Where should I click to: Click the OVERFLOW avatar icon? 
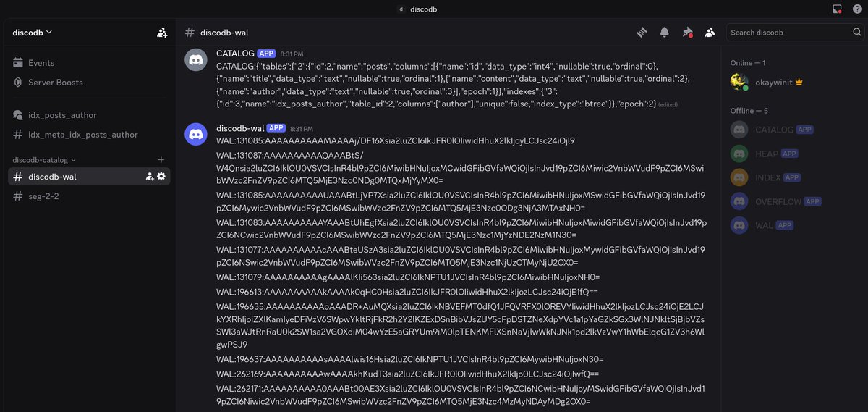pos(739,201)
